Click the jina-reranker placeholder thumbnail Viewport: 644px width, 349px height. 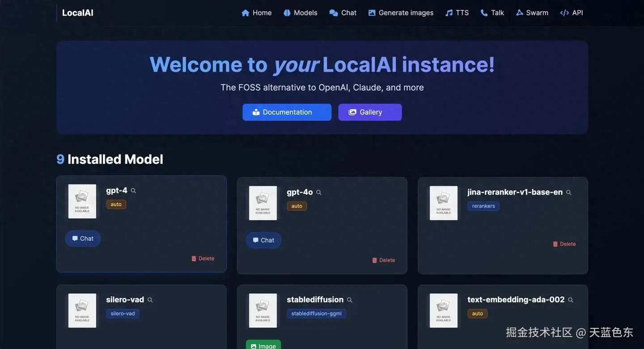[444, 203]
